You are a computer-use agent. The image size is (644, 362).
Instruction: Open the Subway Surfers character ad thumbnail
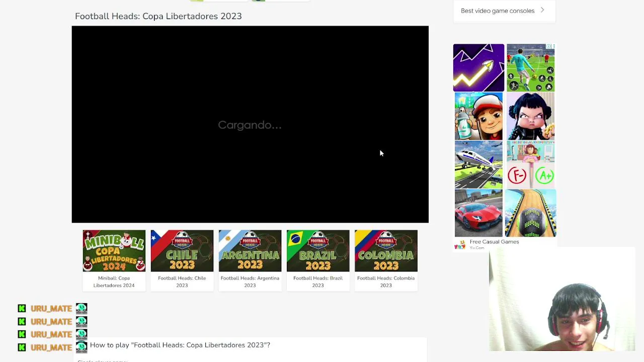(x=478, y=116)
